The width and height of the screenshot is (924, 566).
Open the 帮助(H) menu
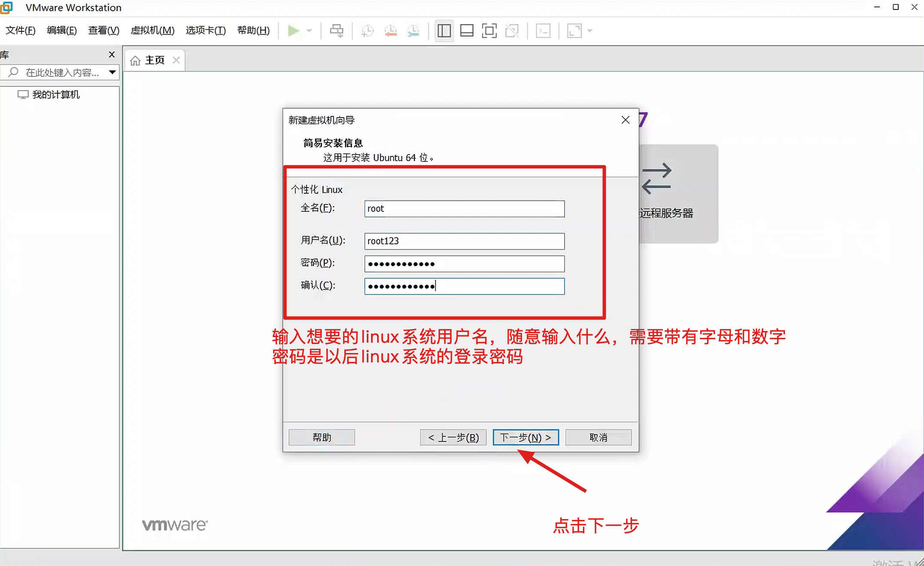point(253,30)
